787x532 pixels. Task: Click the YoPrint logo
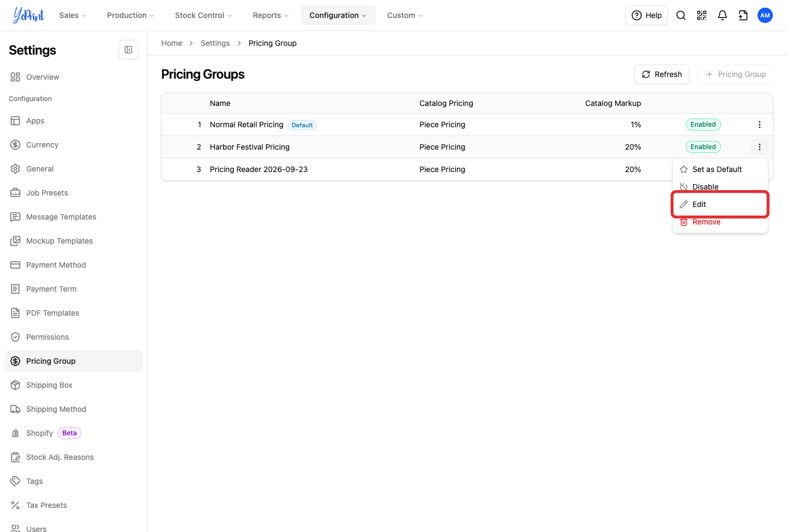point(29,15)
